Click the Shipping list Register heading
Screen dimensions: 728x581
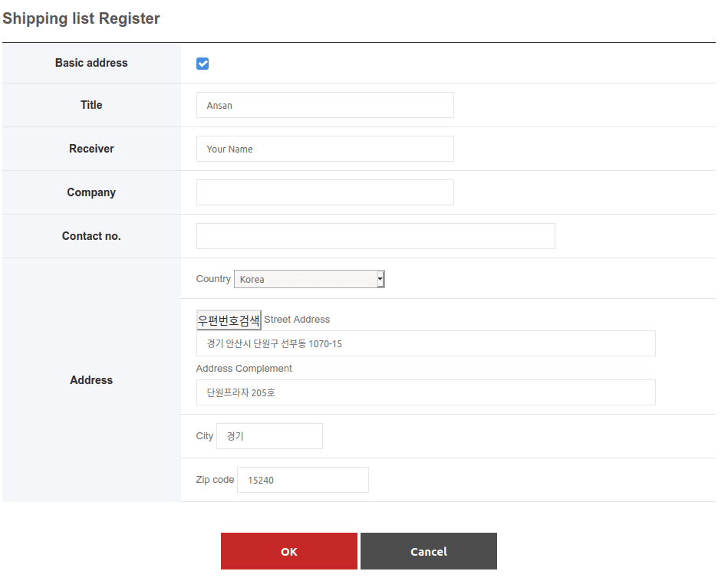(x=81, y=18)
